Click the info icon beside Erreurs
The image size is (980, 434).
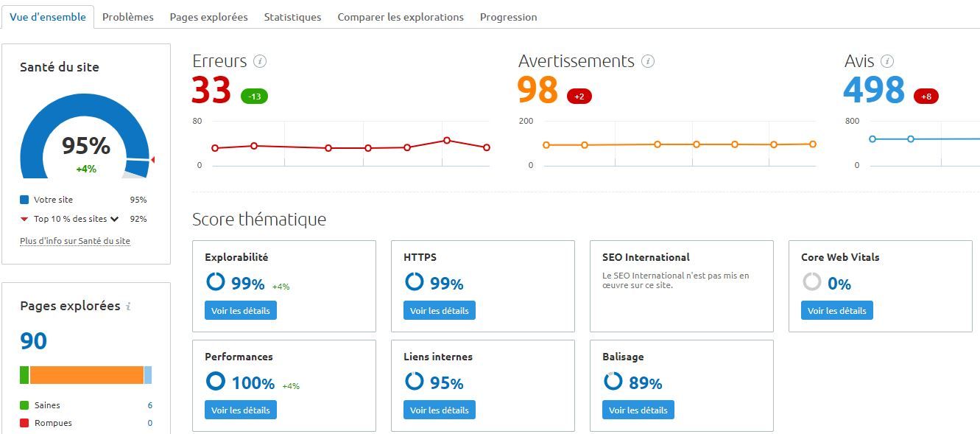259,61
